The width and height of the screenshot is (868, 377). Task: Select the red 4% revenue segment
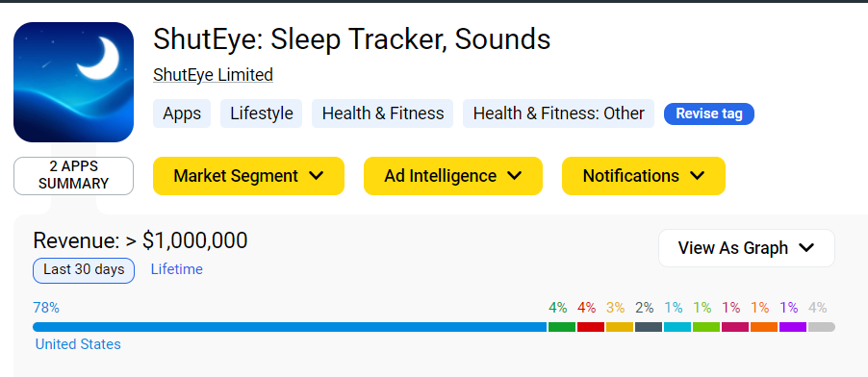click(591, 327)
